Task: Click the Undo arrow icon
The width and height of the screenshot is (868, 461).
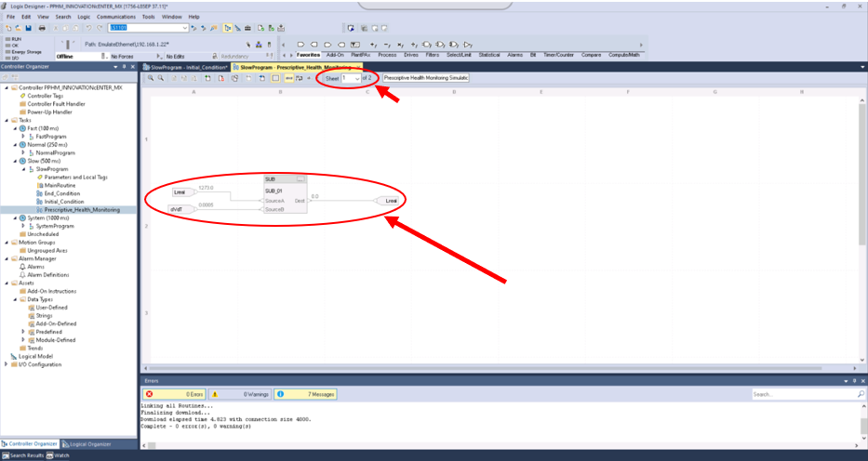Action: 88,28
